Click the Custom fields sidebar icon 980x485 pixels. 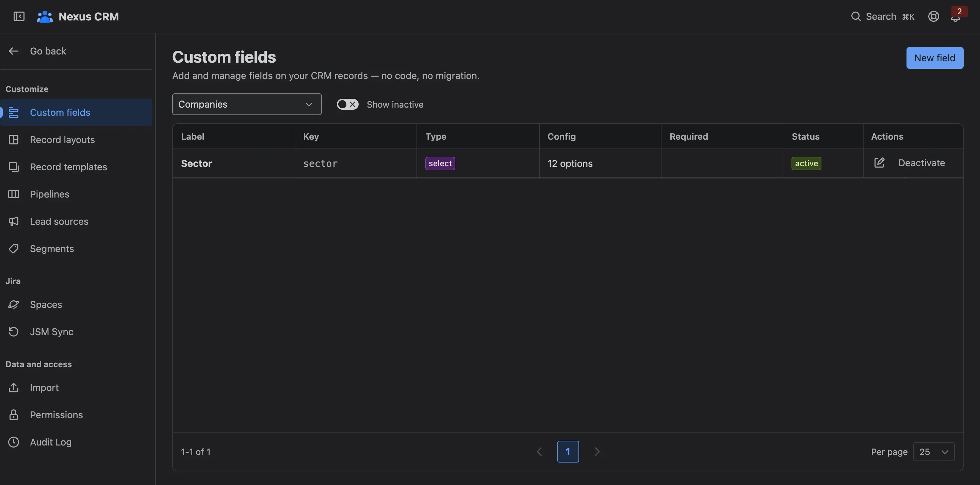coord(14,112)
